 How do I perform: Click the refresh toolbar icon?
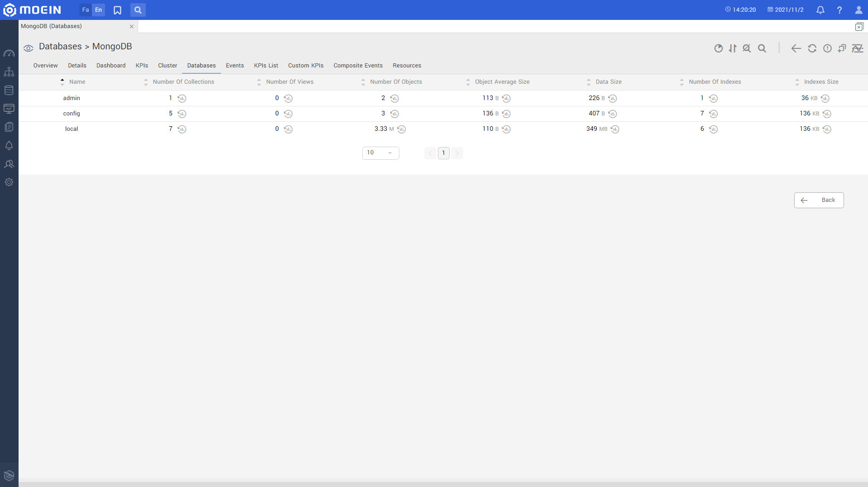(812, 48)
